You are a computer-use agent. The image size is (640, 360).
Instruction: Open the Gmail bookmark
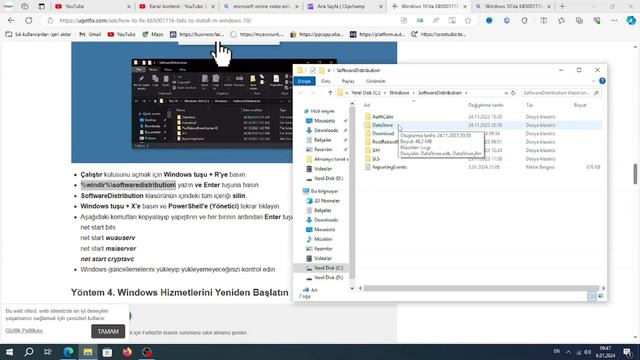[90, 34]
